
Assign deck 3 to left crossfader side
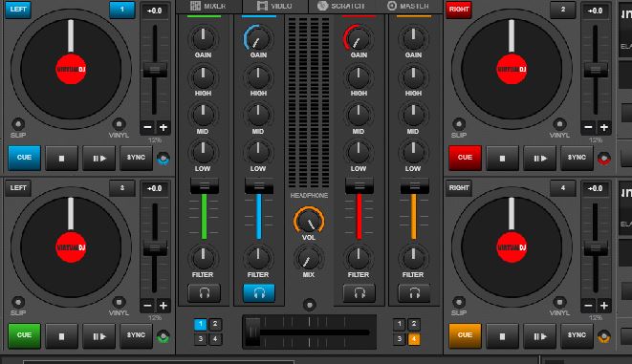tap(201, 338)
